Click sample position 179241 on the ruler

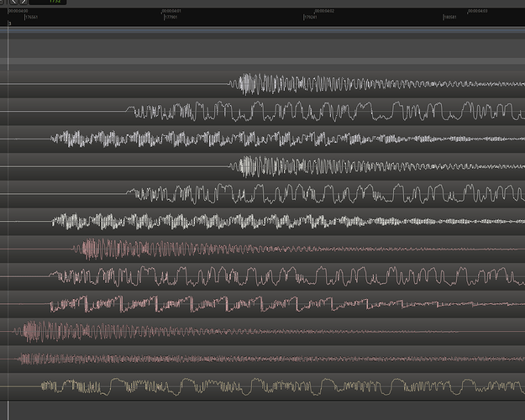pyautogui.click(x=310, y=17)
